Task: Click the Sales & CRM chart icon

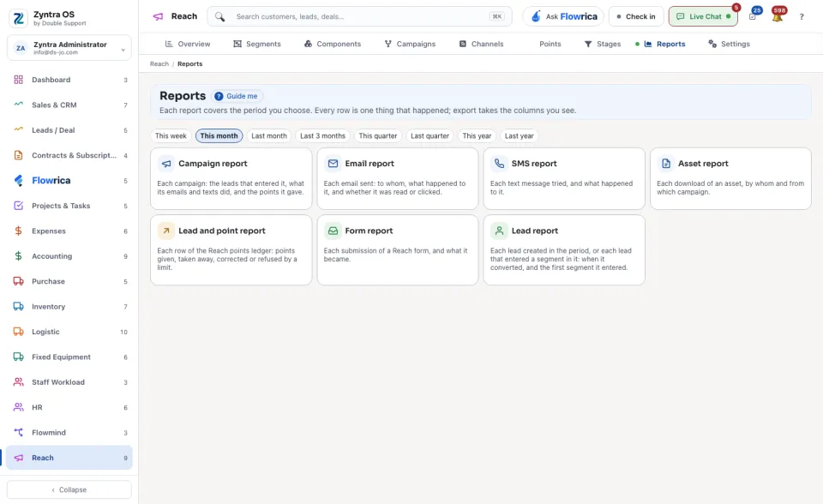Action: 18,105
